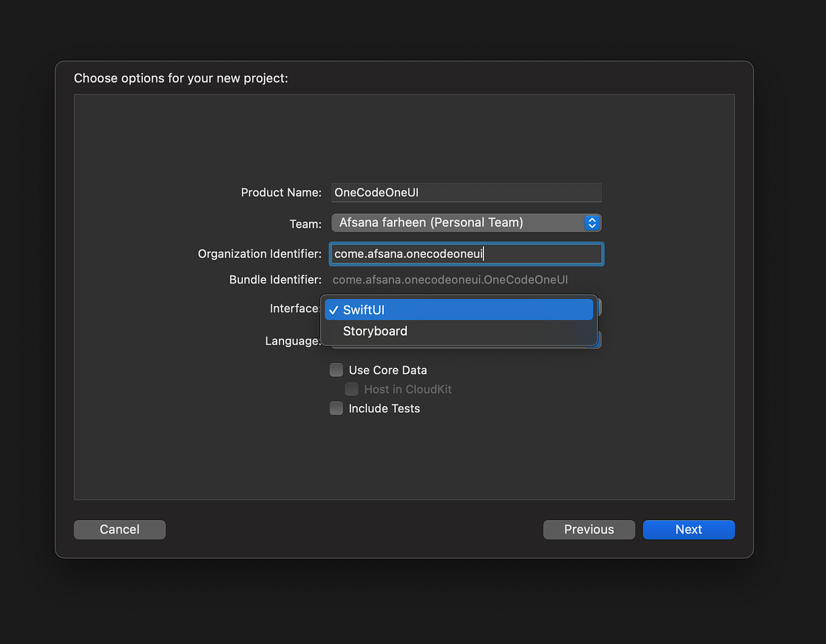Click the Bundle Identifier value text
Image resolution: width=826 pixels, height=644 pixels.
(450, 280)
